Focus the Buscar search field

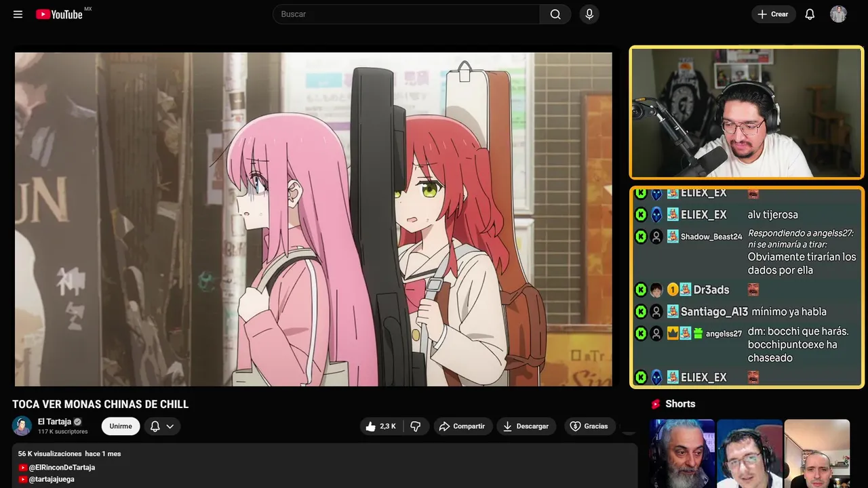tap(406, 14)
